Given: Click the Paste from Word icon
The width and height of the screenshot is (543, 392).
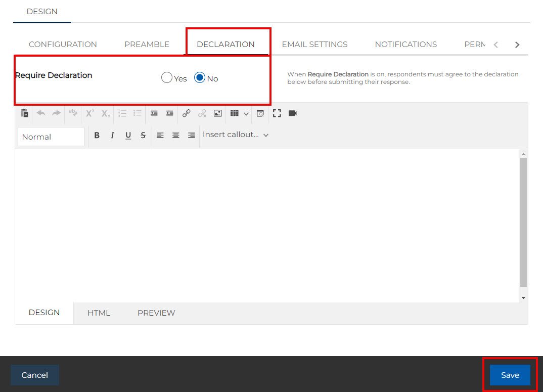Looking at the screenshot, I should pyautogui.click(x=24, y=113).
